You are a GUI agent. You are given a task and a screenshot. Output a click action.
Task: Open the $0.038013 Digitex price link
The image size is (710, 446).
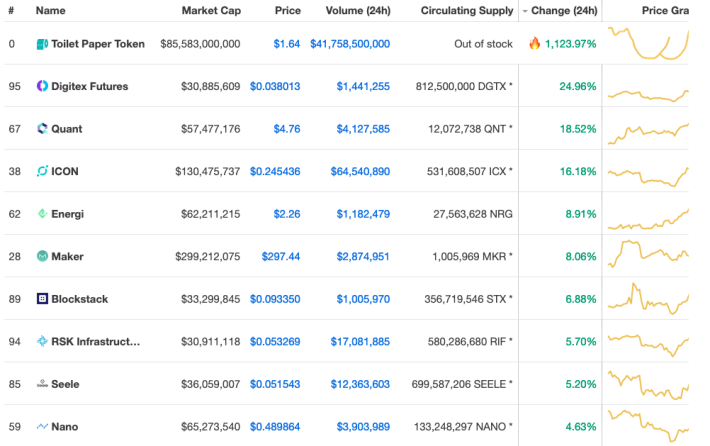tap(275, 86)
